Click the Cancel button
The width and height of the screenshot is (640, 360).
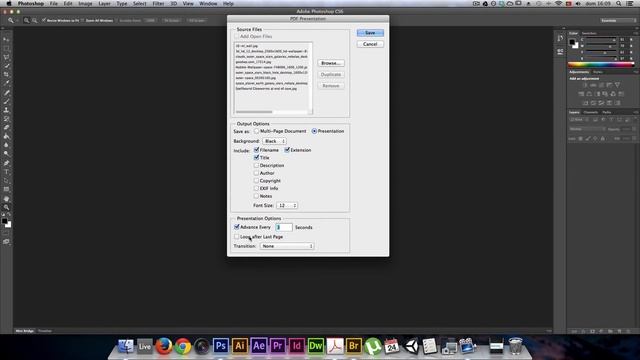point(370,44)
